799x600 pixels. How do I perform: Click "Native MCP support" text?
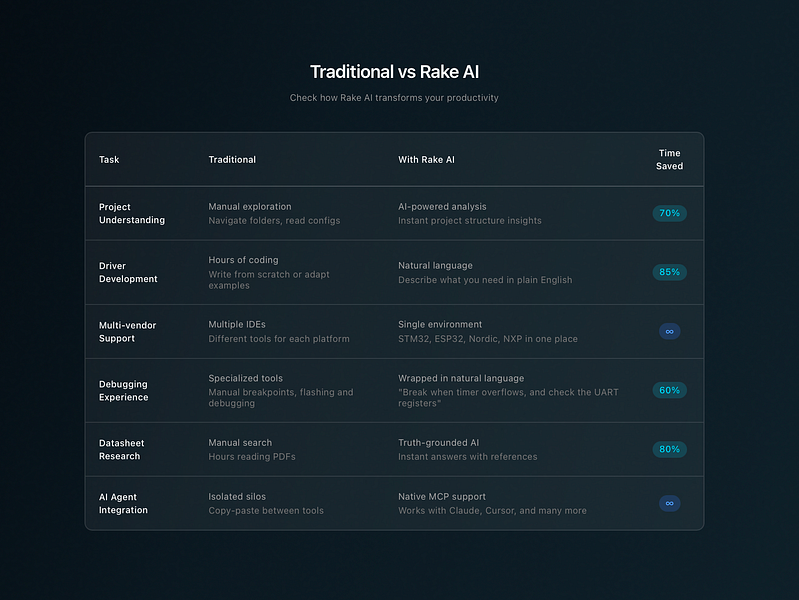tap(442, 497)
